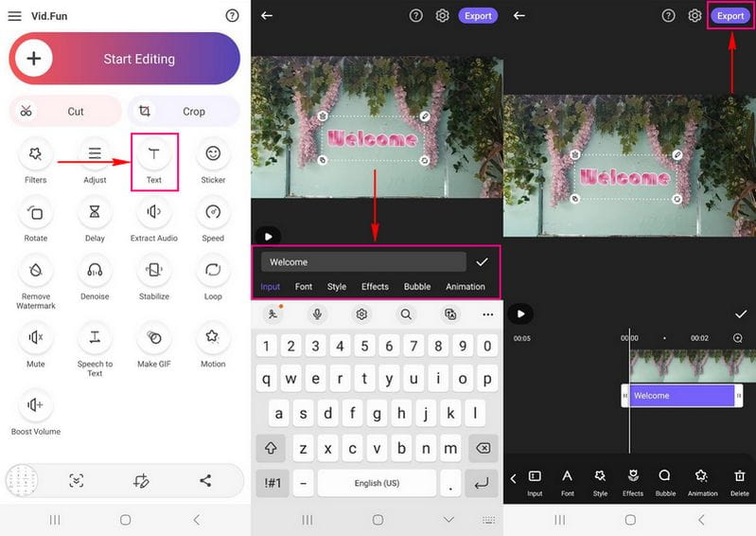
Task: Switch to the Bubble tab
Action: 417,287
